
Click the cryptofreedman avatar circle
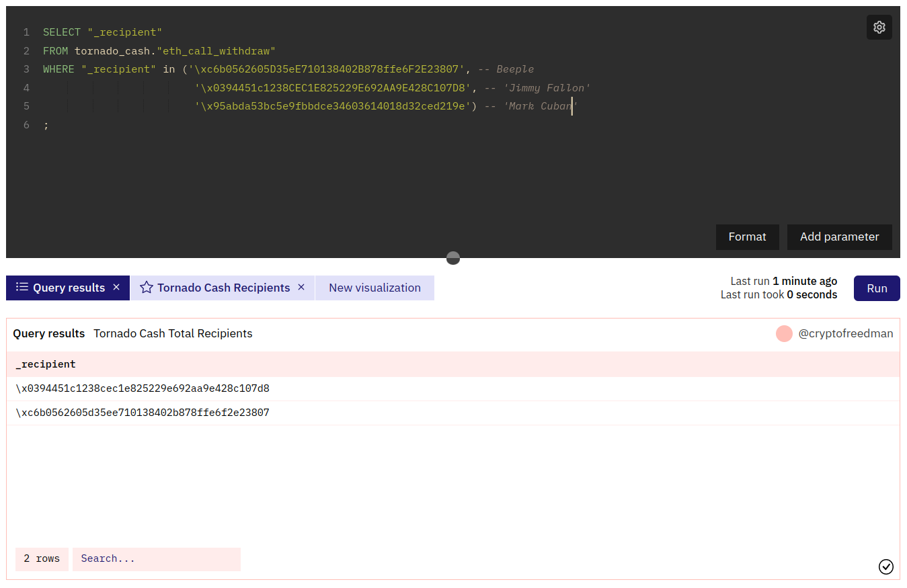(x=784, y=333)
